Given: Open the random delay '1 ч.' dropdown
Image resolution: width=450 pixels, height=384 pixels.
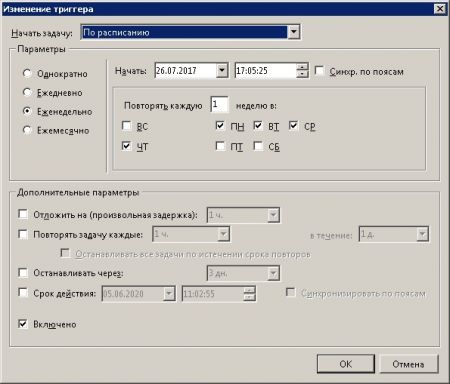Looking at the screenshot, I should [x=273, y=215].
